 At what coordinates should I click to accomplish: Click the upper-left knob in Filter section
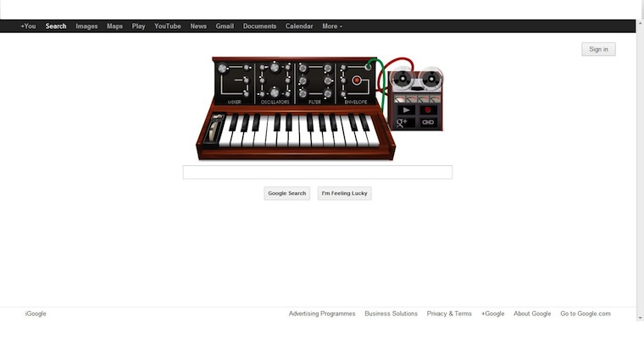click(x=303, y=68)
